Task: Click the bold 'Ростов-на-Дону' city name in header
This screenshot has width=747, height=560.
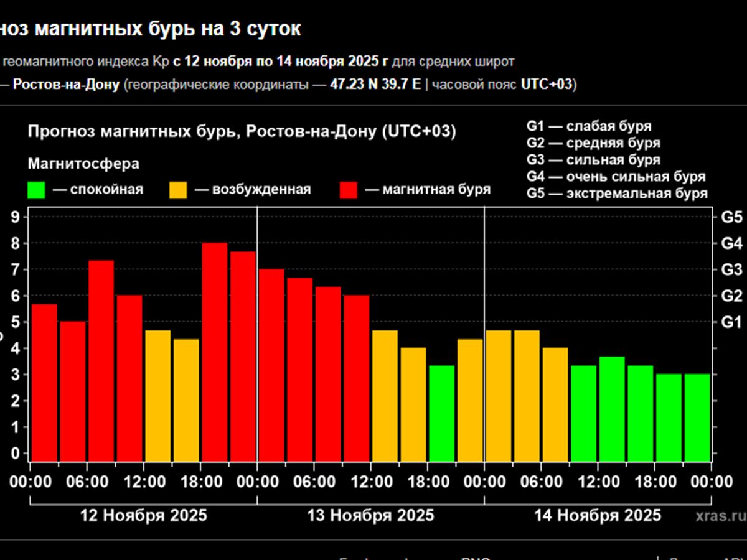Action: tap(66, 85)
